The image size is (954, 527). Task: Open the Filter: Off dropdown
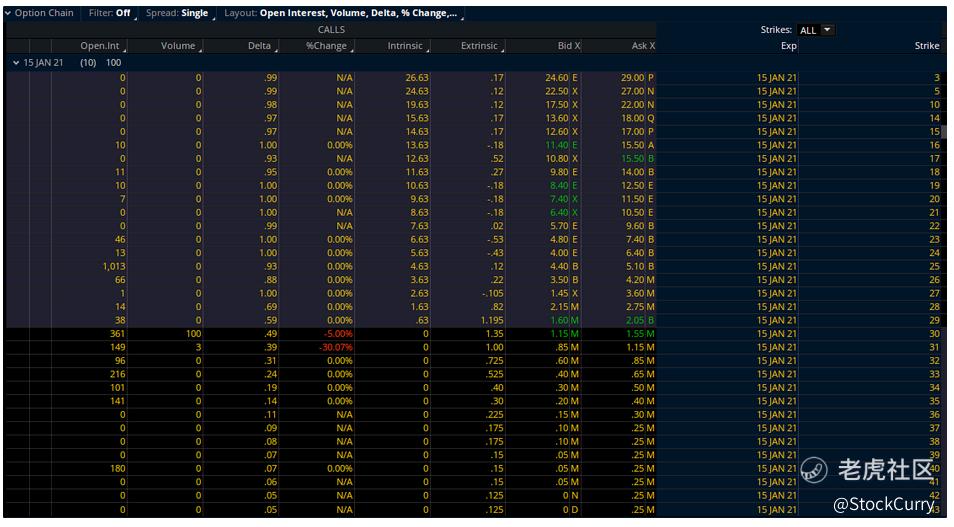(110, 13)
